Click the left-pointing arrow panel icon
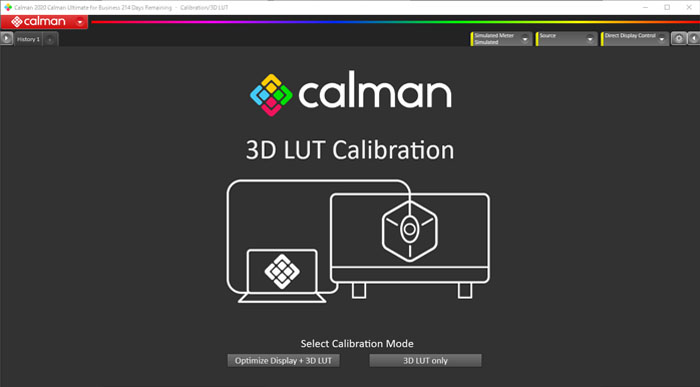The width and height of the screenshot is (700, 387). [694, 39]
